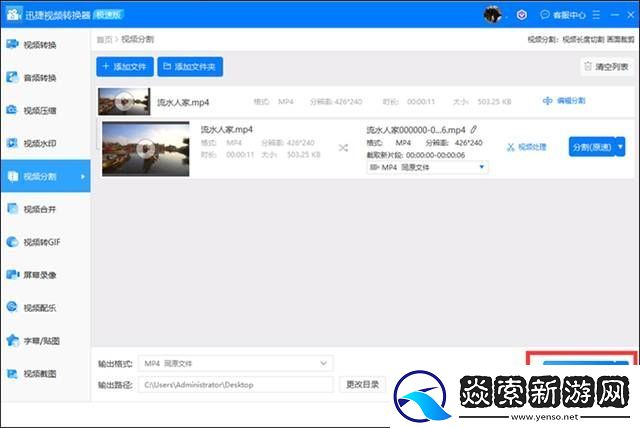
Task: Click 首页 in the breadcrumb
Action: 104,39
